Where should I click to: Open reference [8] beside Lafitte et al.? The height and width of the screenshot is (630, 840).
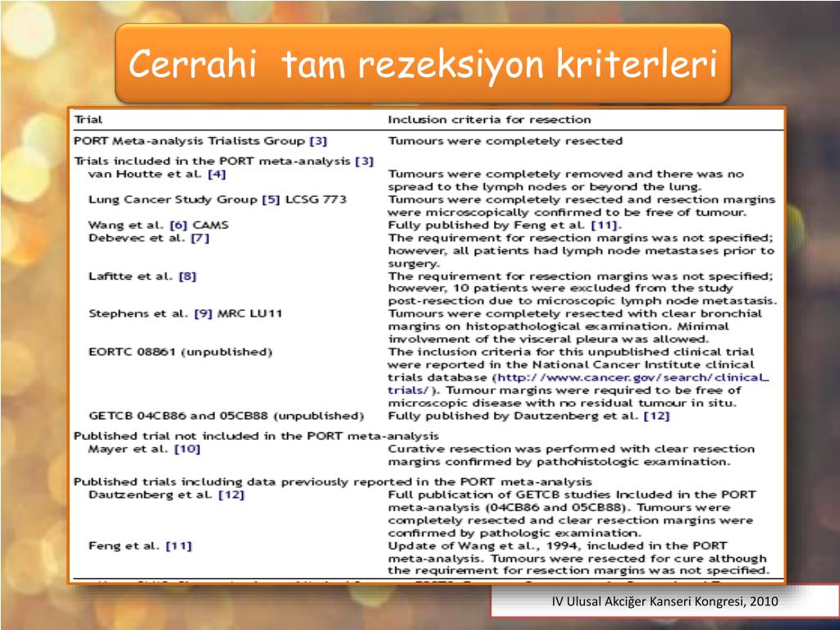click(188, 276)
